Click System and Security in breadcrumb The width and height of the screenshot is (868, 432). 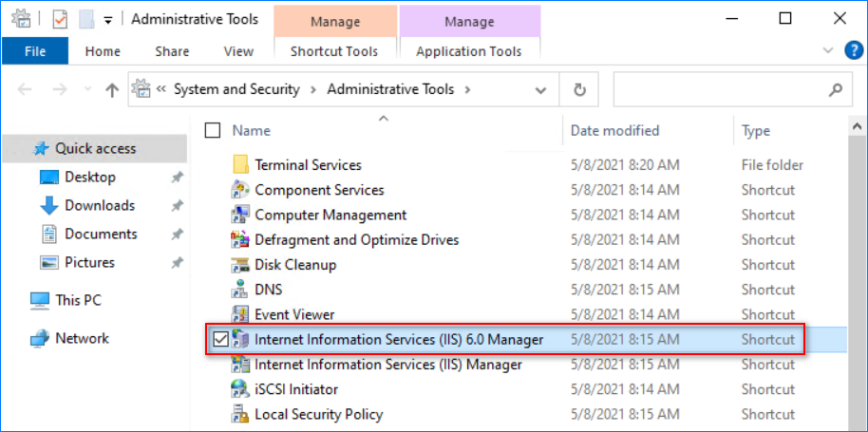tap(236, 89)
